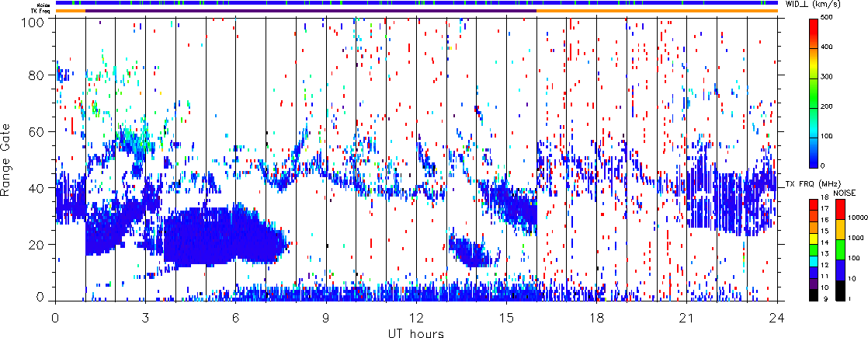This screenshot has height=338, width=868.
Task: Click the red top of the velocity colorbar
Action: coord(813,28)
